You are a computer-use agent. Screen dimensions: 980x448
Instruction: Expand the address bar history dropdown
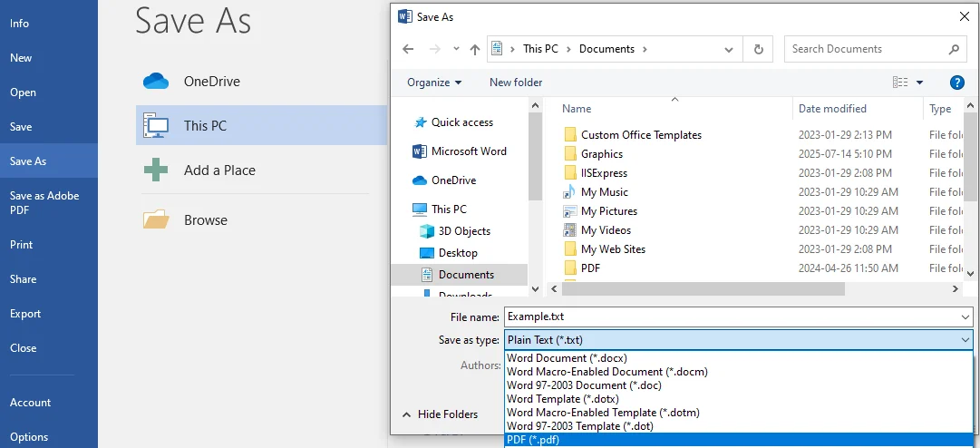point(729,49)
